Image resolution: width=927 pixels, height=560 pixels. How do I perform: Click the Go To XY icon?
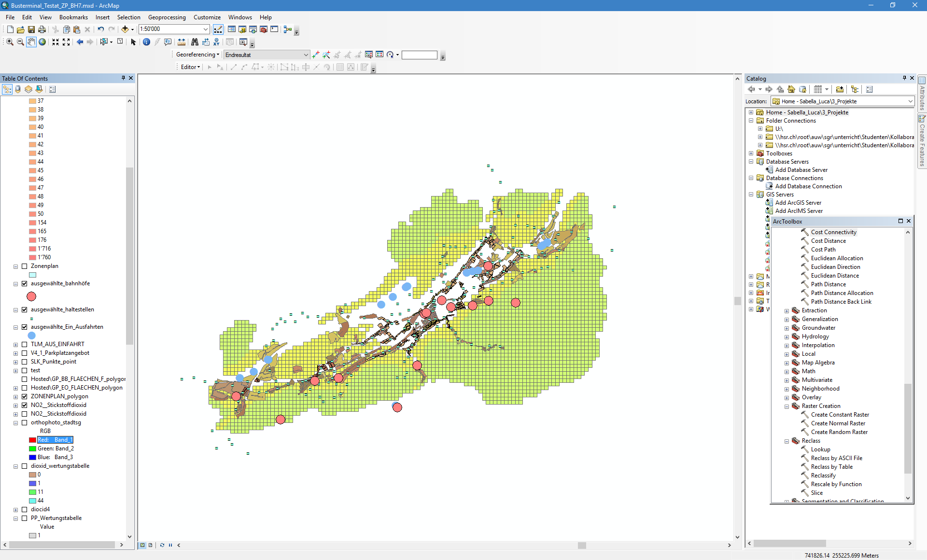coord(217,42)
